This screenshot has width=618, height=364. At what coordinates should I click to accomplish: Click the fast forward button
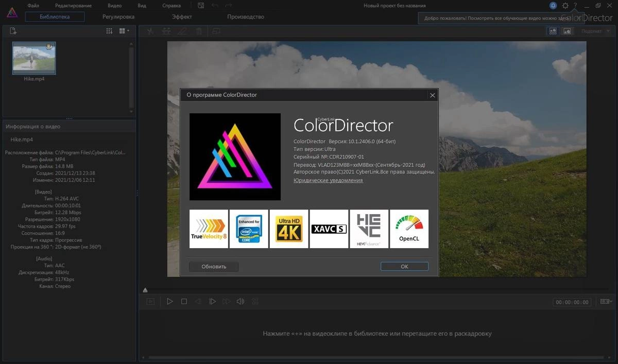226,302
